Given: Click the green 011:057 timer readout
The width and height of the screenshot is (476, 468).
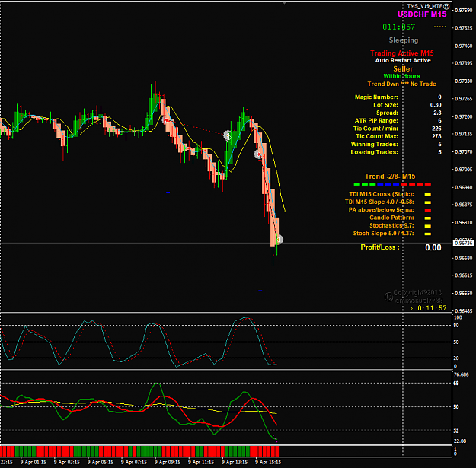Looking at the screenshot, I should pyautogui.click(x=398, y=27).
